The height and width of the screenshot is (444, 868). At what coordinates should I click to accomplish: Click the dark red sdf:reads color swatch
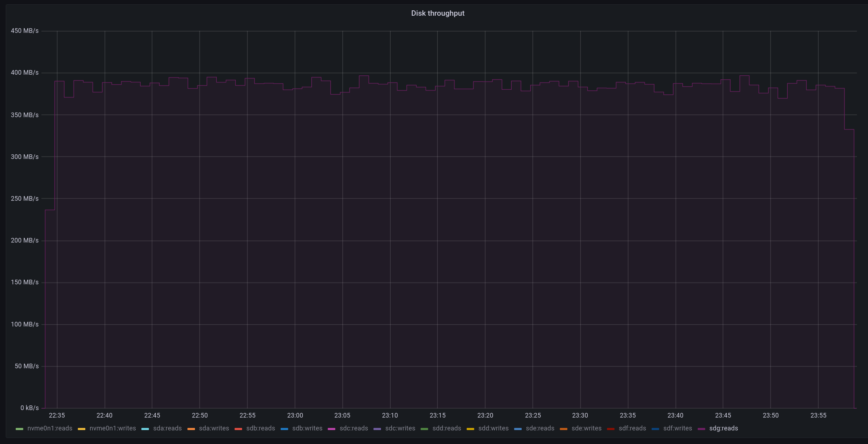pos(611,429)
